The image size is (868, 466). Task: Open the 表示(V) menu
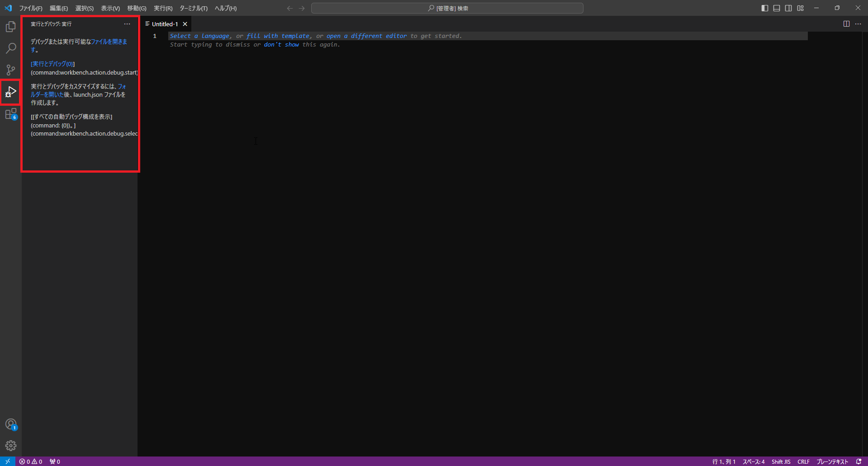[110, 8]
